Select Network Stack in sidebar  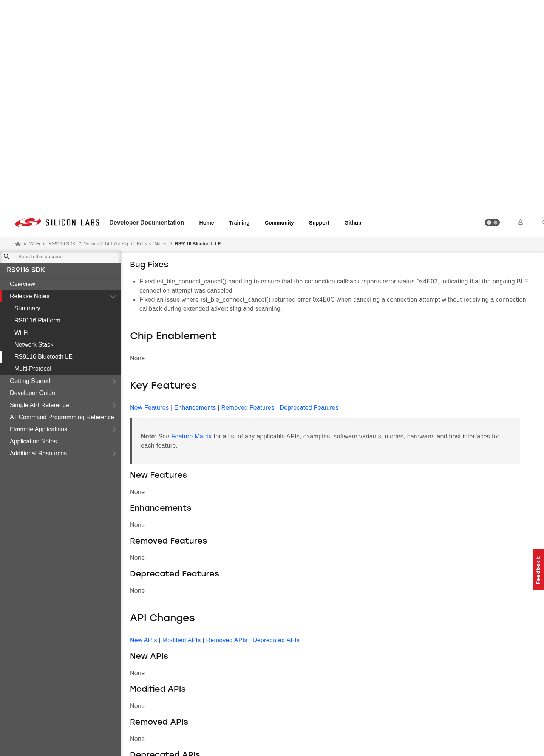coord(60,345)
